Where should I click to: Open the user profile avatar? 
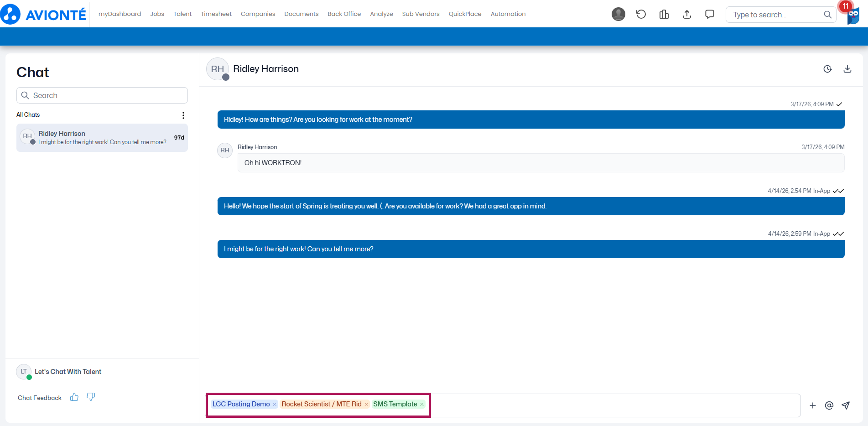pos(619,14)
